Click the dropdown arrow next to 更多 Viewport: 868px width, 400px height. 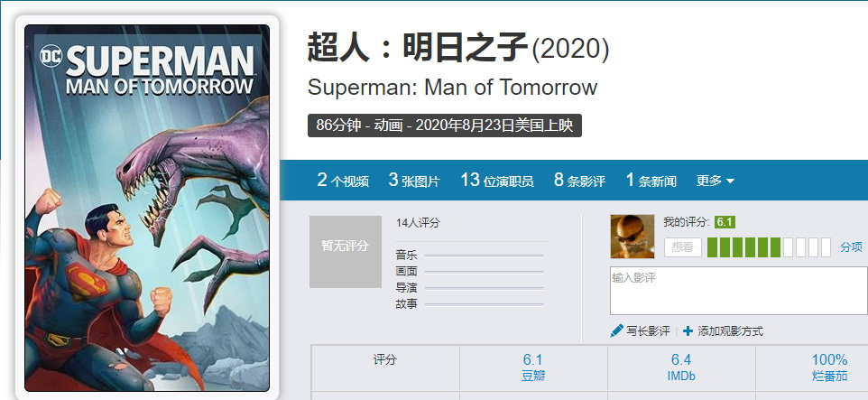point(730,181)
